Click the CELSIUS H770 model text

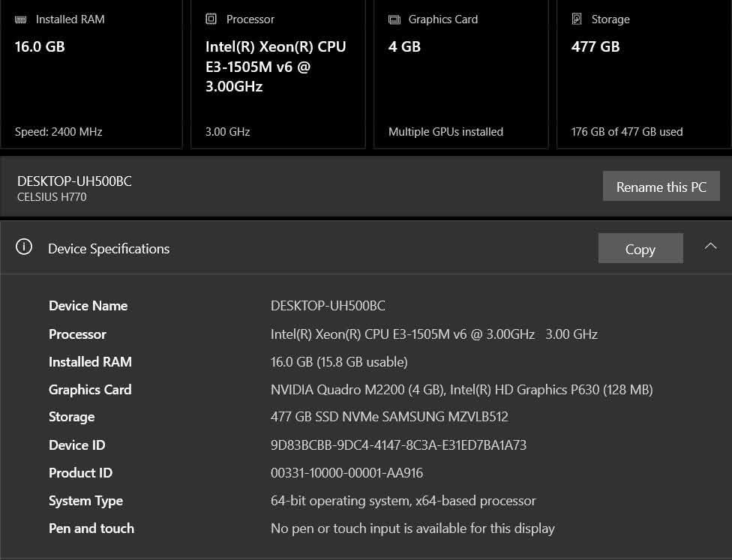(52, 197)
